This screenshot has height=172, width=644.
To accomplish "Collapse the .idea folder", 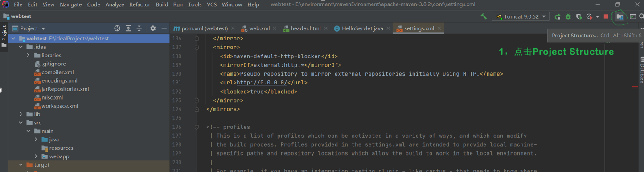I will pyautogui.click(x=21, y=47).
